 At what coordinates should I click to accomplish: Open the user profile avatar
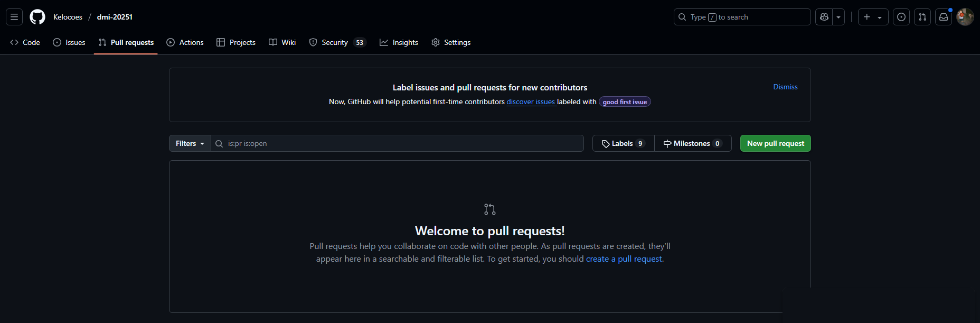click(965, 17)
